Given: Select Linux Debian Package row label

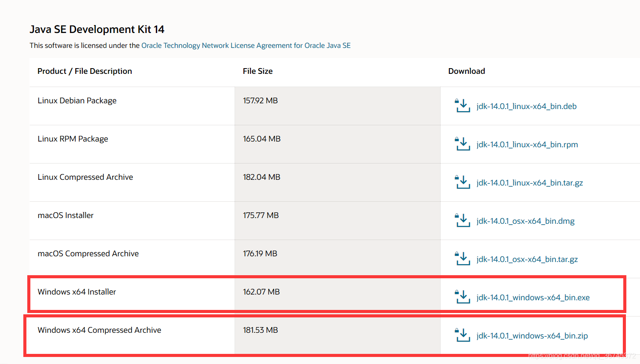Looking at the screenshot, I should coord(77,101).
